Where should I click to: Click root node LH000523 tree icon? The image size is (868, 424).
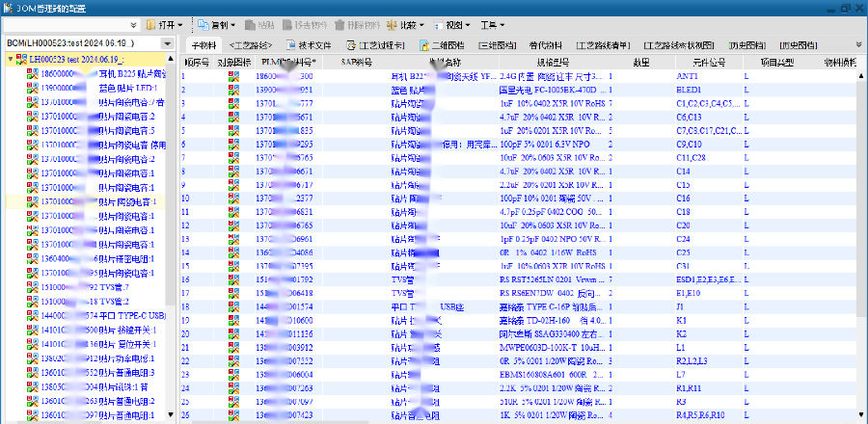21,59
